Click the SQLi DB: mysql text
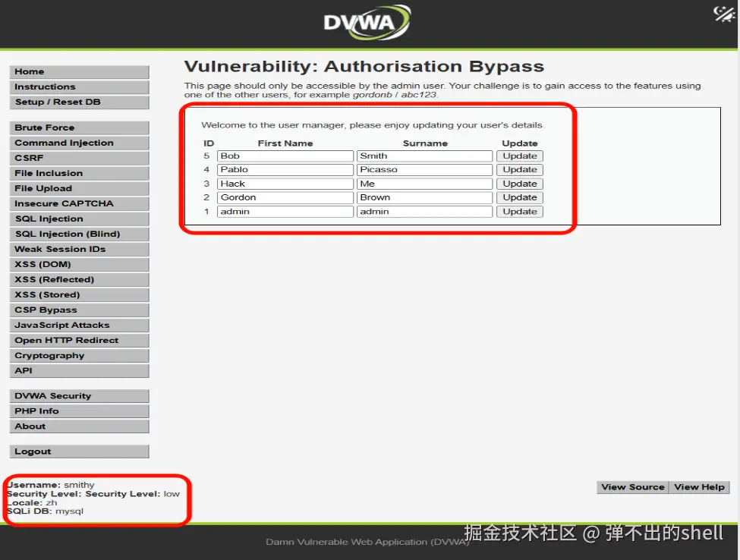740x560 pixels. coord(45,511)
